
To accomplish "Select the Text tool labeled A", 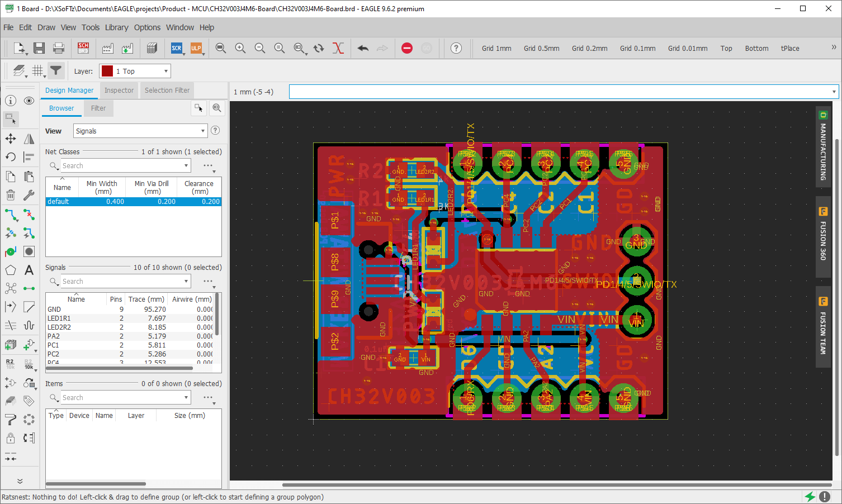I will pos(29,270).
